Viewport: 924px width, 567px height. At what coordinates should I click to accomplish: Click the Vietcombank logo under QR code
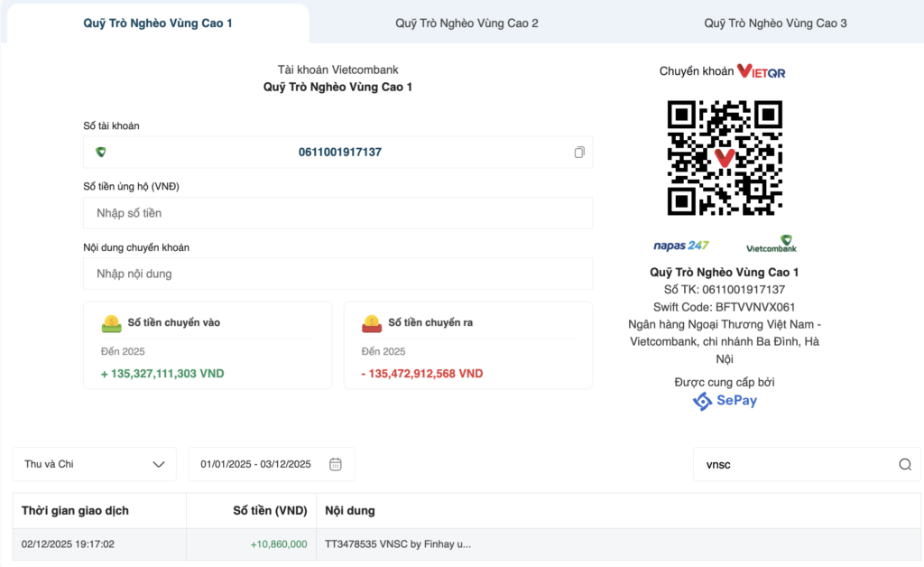772,244
